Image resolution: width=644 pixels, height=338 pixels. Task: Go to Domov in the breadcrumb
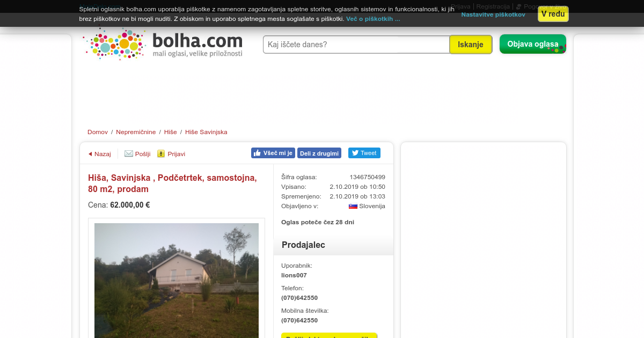pos(98,132)
